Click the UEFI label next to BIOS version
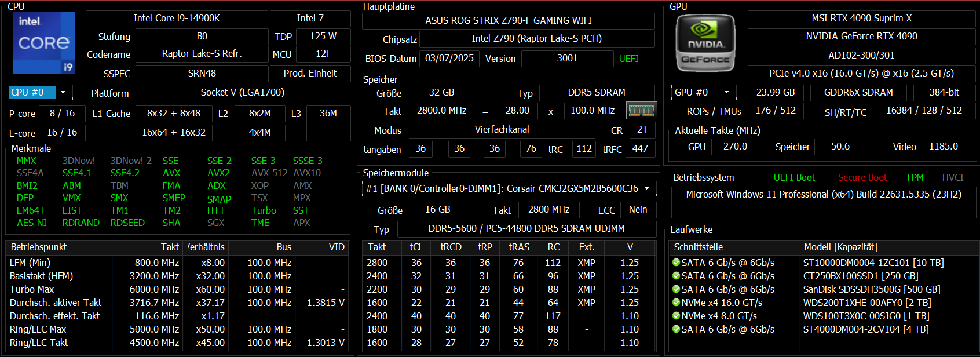 [629, 59]
